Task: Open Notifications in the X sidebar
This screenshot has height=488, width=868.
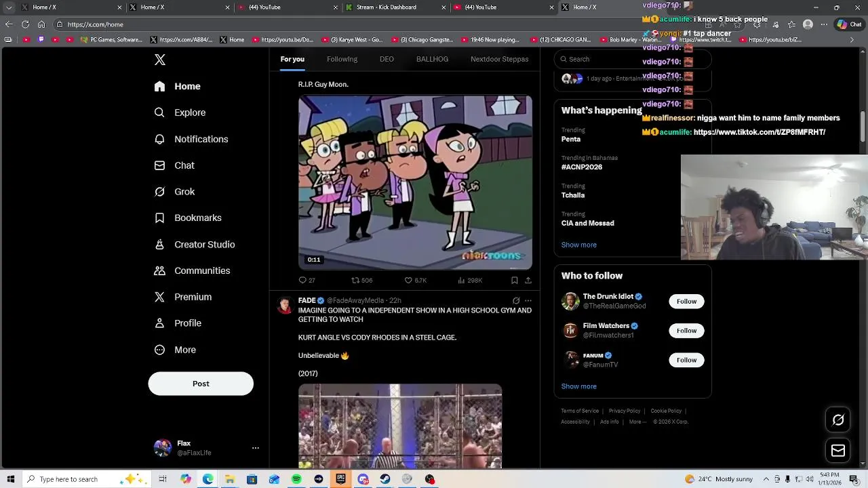Action: (191, 139)
